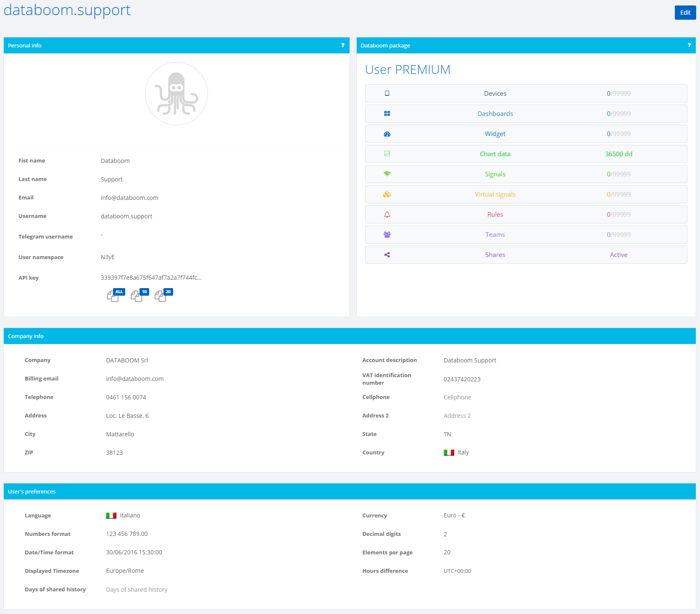The image size is (700, 614).
Task: Copy API key icon labeled 20
Action: pos(163,295)
